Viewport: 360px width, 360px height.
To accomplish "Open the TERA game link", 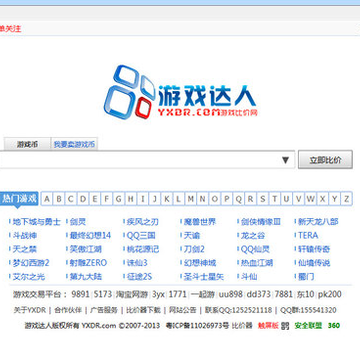I will [x=308, y=235].
